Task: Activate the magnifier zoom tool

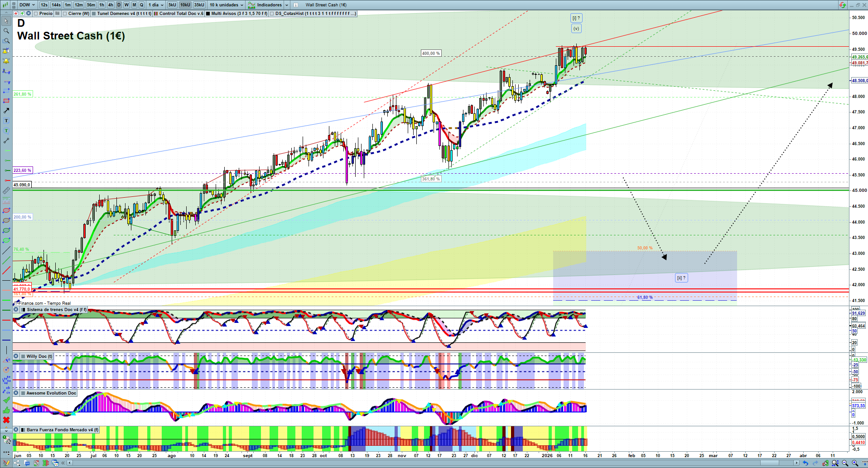Action: 6,31
